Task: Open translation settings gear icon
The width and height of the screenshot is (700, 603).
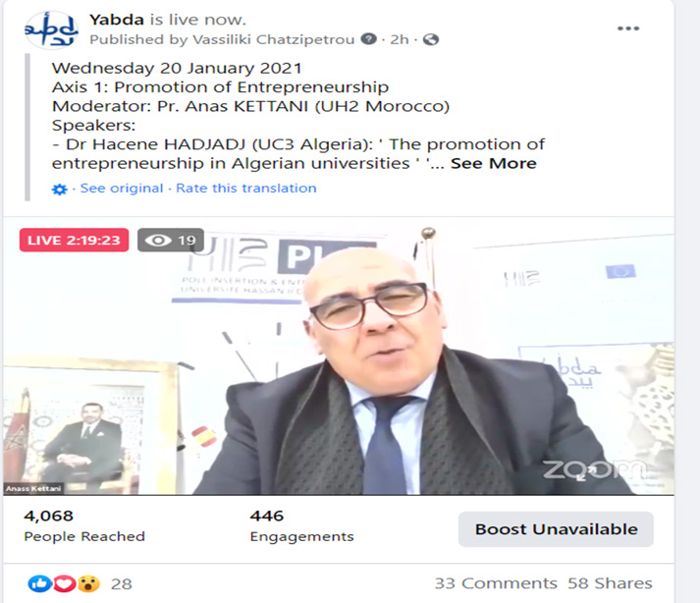Action: (x=59, y=190)
